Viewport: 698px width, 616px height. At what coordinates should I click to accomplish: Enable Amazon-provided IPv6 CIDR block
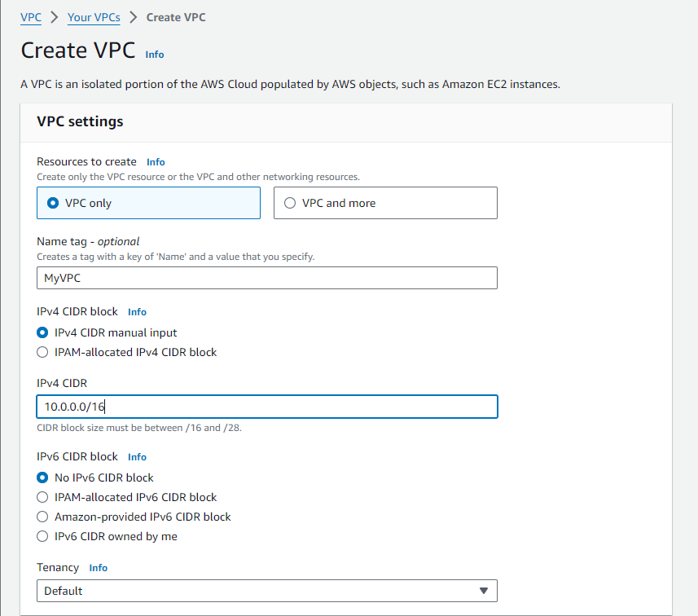click(42, 517)
